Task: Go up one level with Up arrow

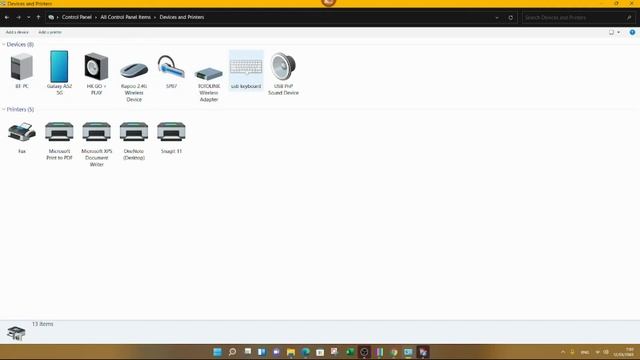Action: (x=38, y=18)
